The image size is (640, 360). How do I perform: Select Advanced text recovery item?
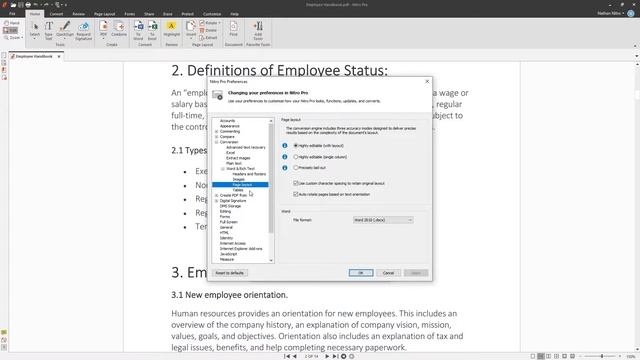click(246, 147)
